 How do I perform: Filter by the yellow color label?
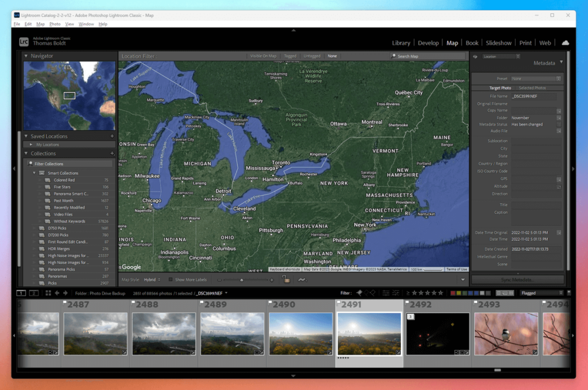(459, 293)
